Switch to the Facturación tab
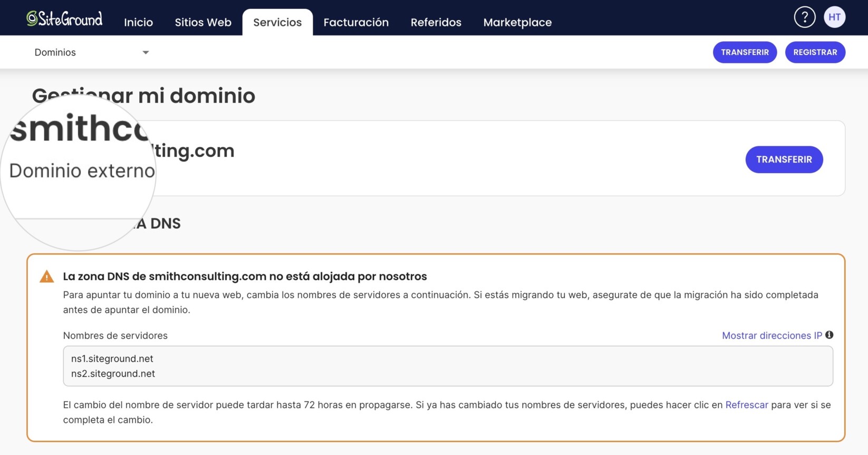This screenshot has width=868, height=455. tap(356, 22)
